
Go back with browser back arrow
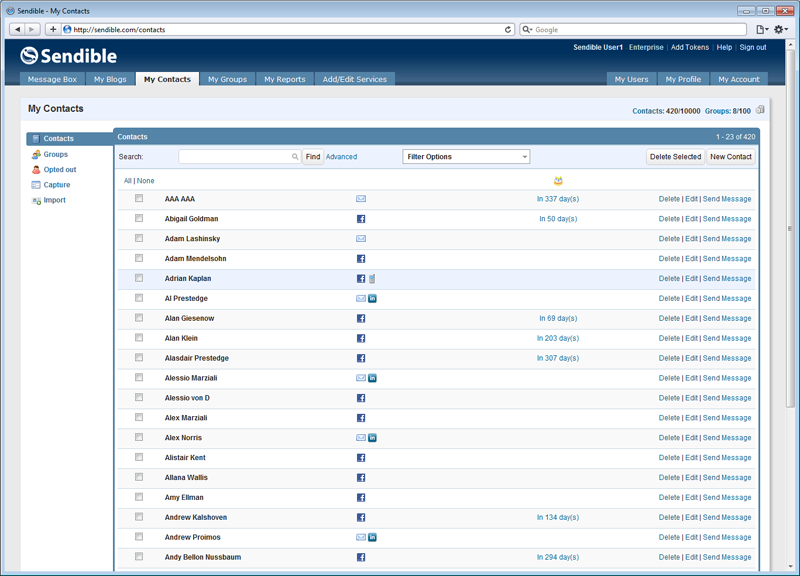[x=17, y=30]
